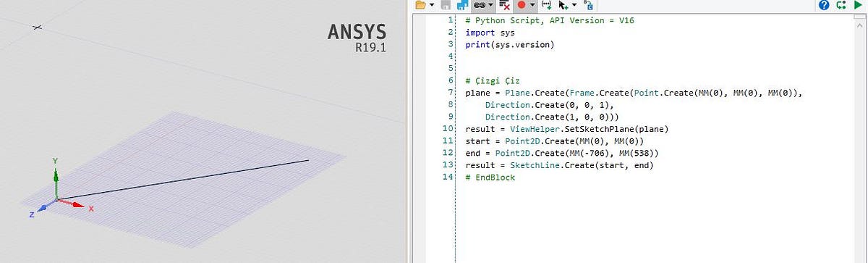Clear script with red X icon
Screen dimensions: 868x263
click(504, 4)
